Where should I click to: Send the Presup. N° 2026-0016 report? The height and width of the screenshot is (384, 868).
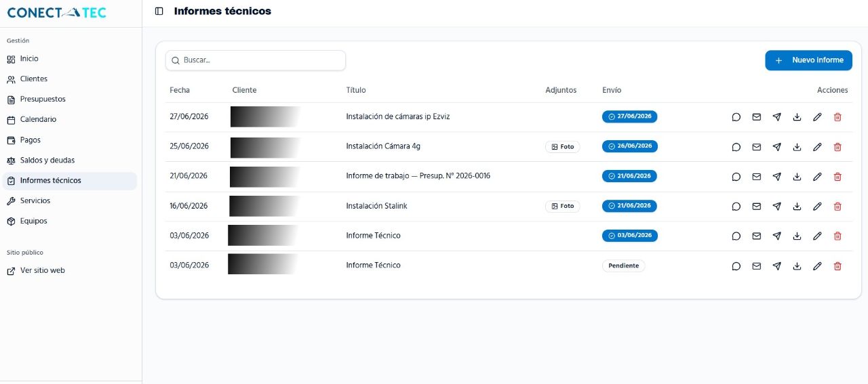776,177
